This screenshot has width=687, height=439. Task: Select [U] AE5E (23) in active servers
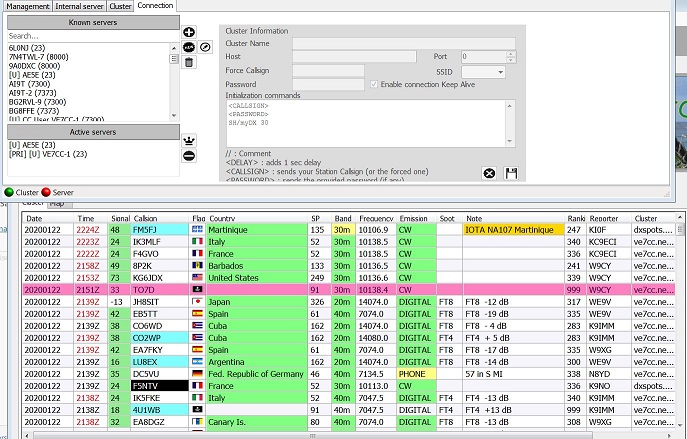(32, 145)
